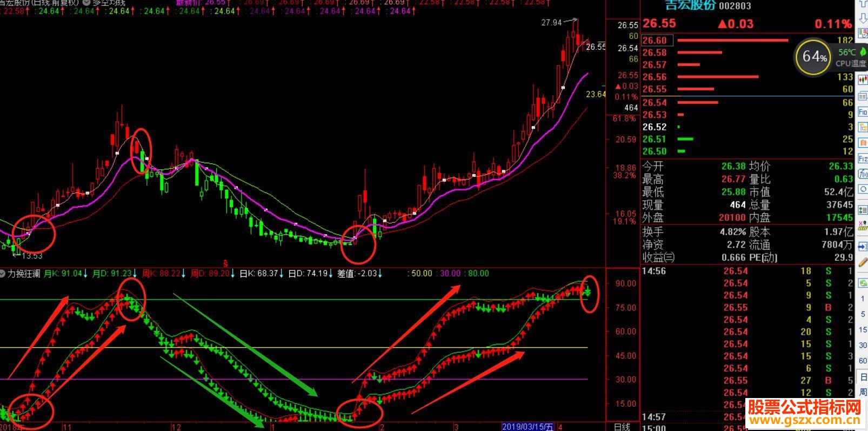Select the 日 daily period tab
868x431 pixels.
(x=863, y=376)
